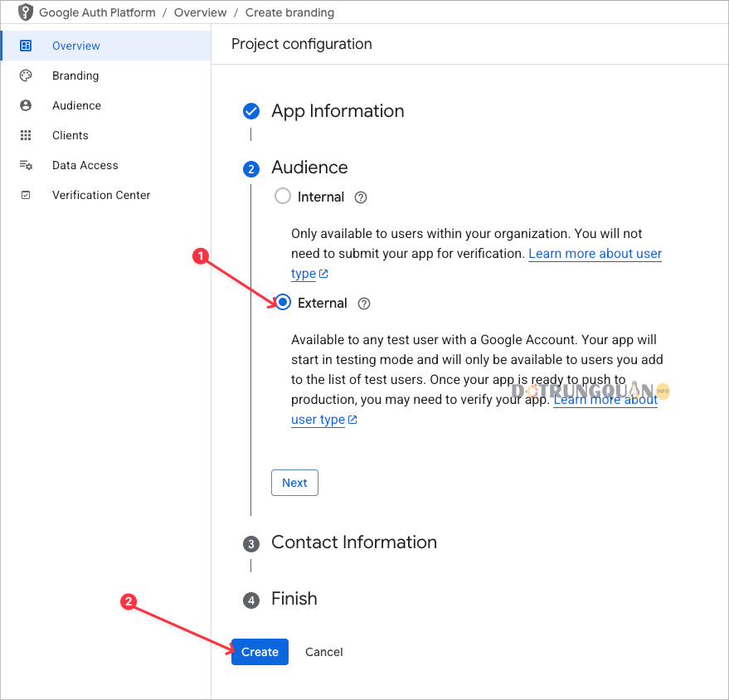Click the help icon next to Internal

coord(361,197)
